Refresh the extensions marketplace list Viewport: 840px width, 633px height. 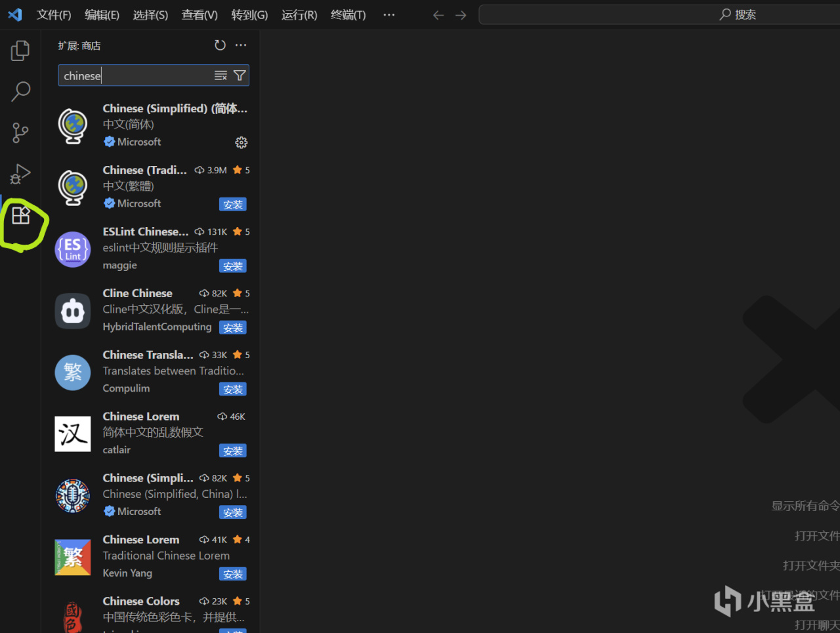[x=220, y=45]
